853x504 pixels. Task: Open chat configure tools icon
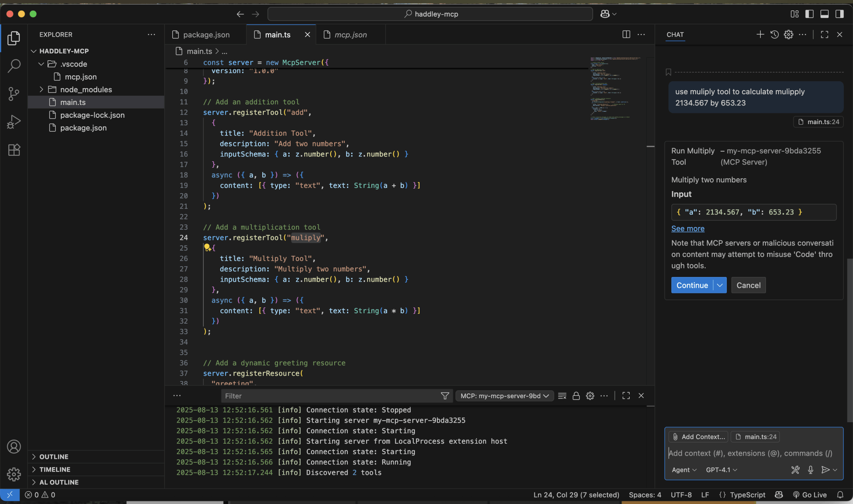click(x=795, y=470)
